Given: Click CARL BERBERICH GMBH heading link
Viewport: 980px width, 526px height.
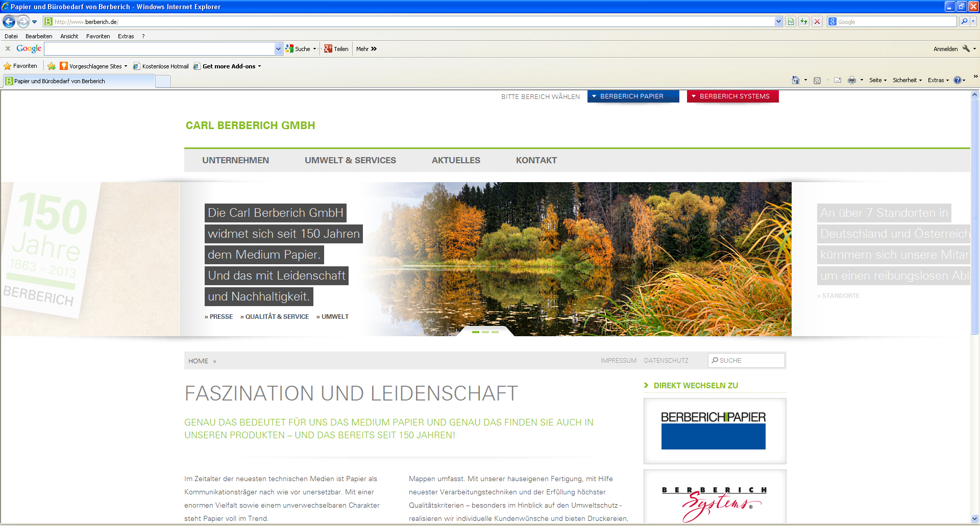Looking at the screenshot, I should (250, 126).
